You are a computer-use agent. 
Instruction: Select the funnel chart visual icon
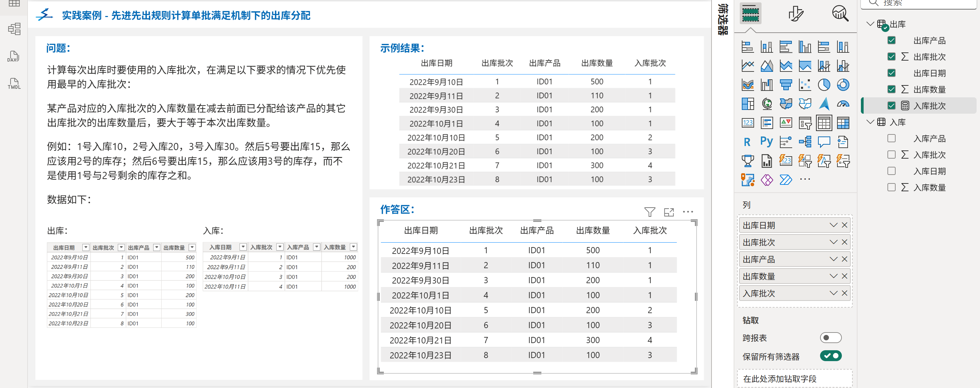[x=785, y=85]
